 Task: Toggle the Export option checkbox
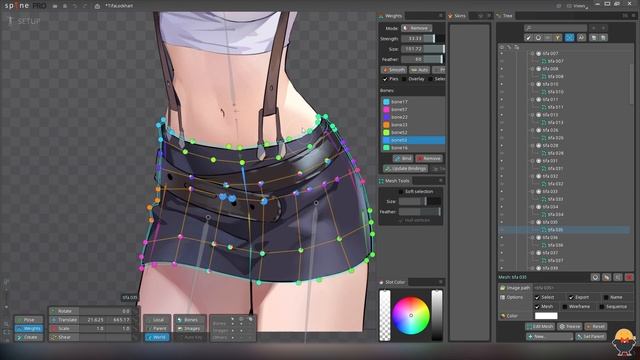[x=571, y=298]
